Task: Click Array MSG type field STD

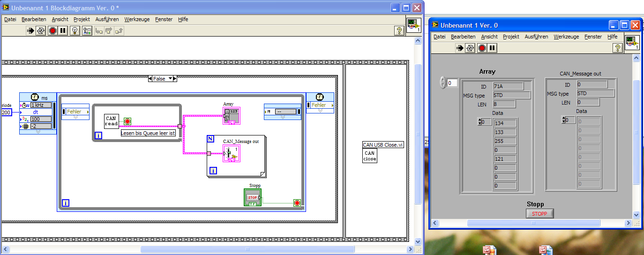Action: point(512,95)
